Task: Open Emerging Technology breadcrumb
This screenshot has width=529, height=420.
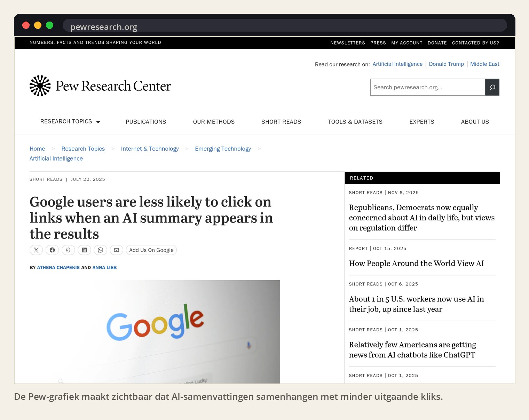Action: (x=223, y=149)
